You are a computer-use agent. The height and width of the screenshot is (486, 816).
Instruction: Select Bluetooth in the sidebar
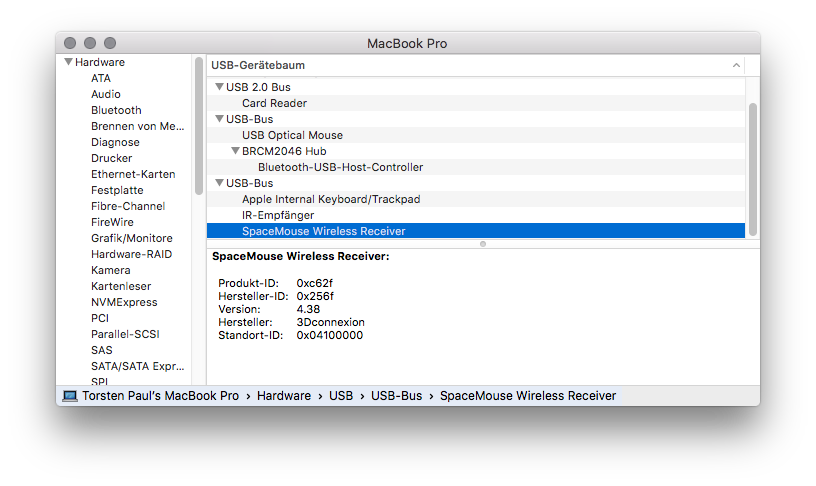coord(116,110)
